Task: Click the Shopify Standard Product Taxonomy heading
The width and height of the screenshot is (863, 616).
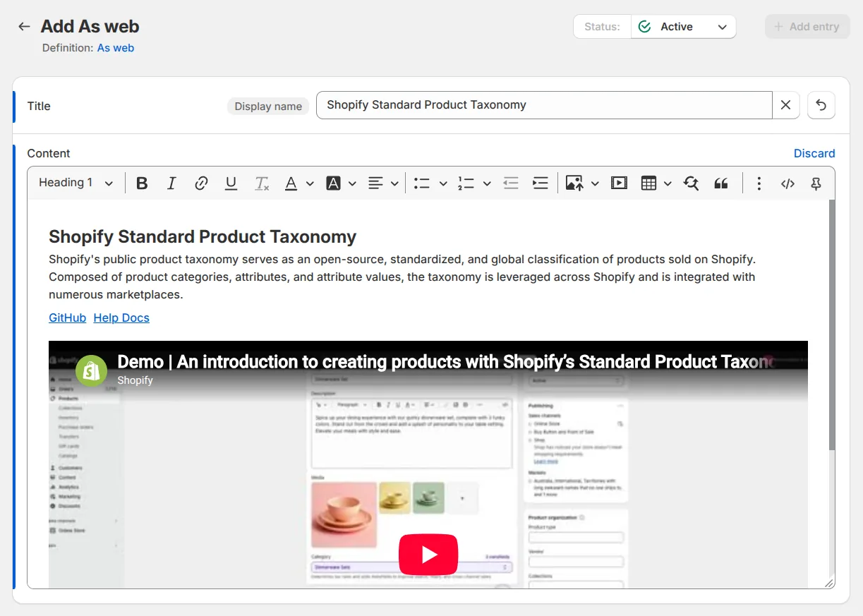Action: [x=203, y=236]
